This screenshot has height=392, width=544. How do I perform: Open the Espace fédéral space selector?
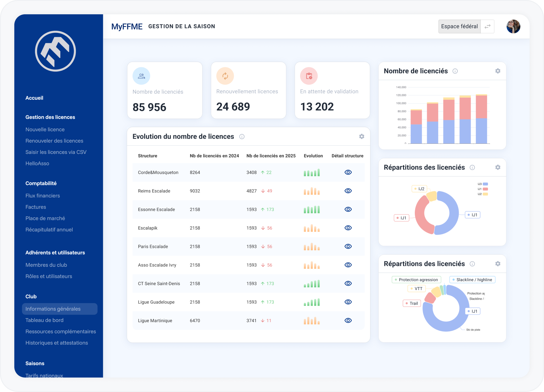coord(459,27)
